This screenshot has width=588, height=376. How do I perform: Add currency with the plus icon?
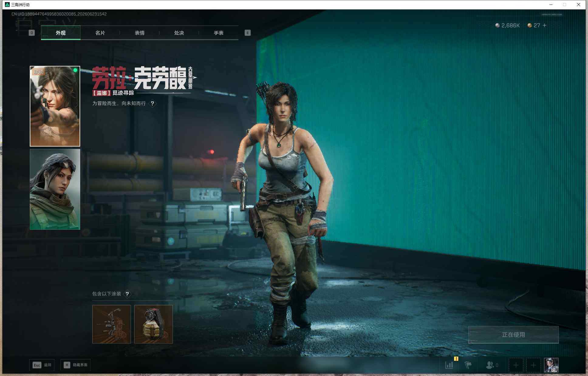[545, 25]
